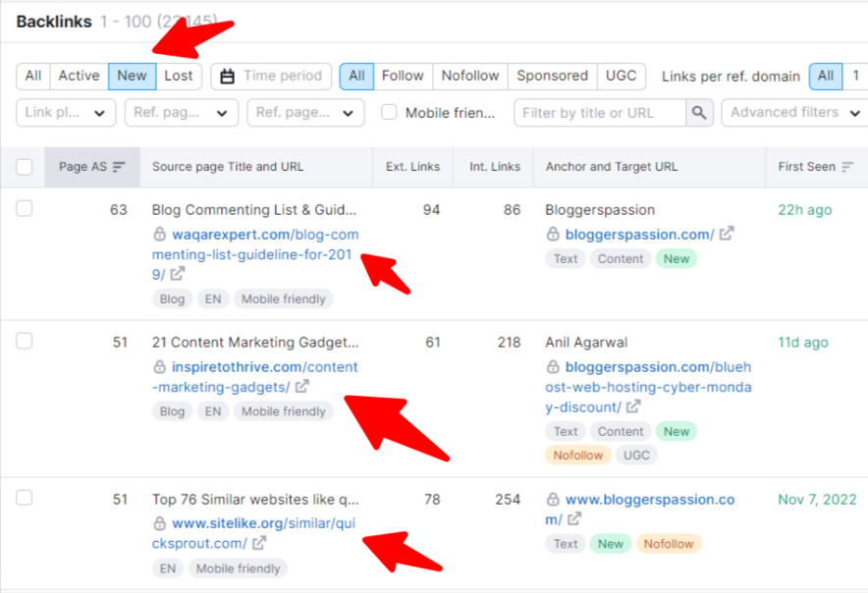The width and height of the screenshot is (868, 593).
Task: Select the All link attribute tab
Action: click(x=357, y=76)
